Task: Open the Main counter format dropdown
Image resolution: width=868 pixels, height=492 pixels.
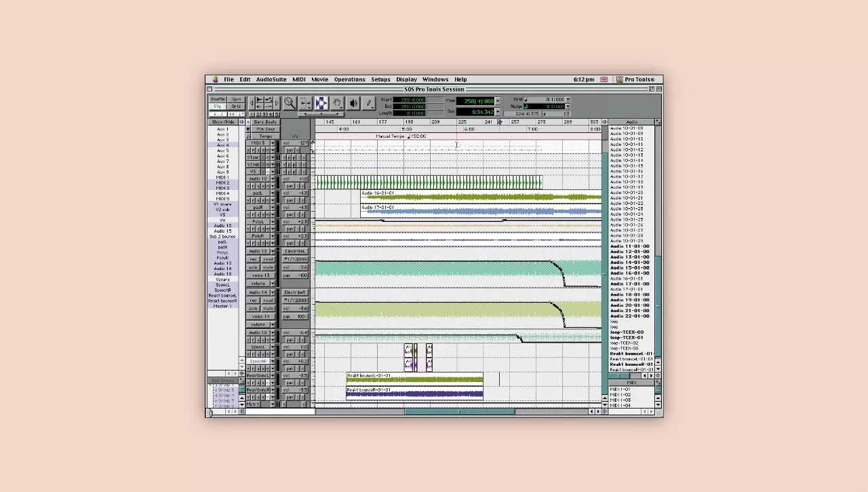Action: click(x=498, y=101)
